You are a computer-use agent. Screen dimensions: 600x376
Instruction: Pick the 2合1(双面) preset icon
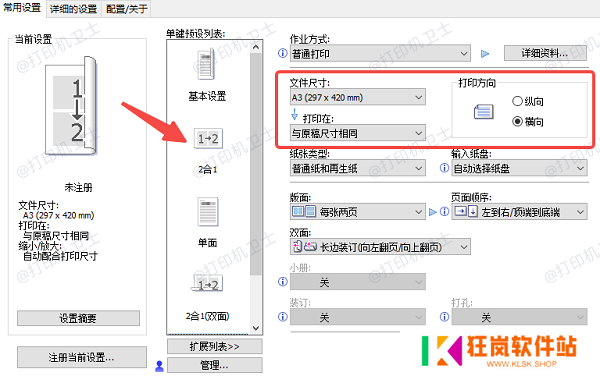(x=207, y=283)
